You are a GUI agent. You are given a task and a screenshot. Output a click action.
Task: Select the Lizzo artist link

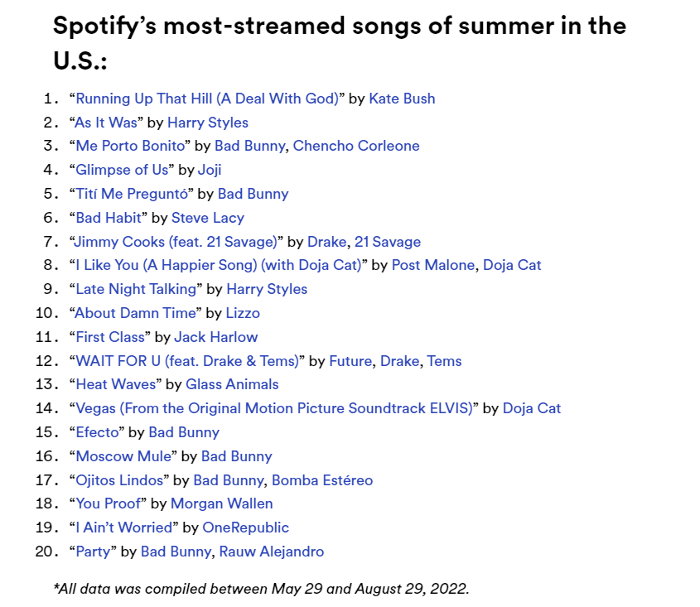[243, 313]
